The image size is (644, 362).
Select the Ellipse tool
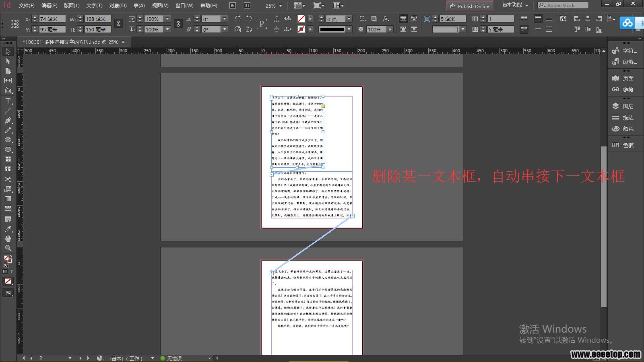coord(8,149)
